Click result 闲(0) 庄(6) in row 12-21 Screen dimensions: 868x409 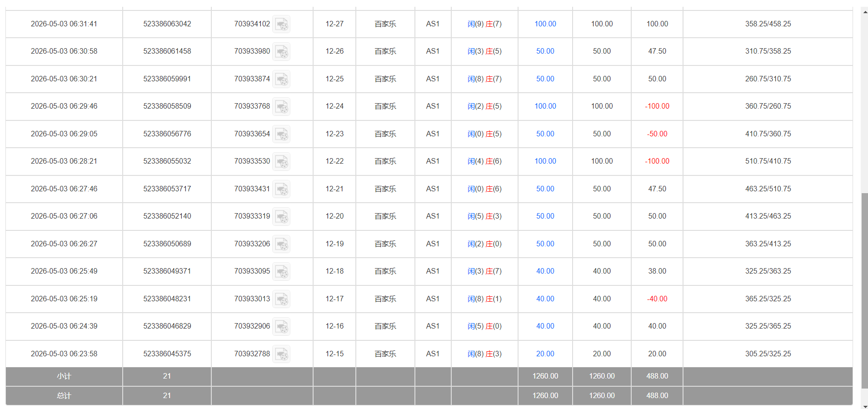(484, 189)
